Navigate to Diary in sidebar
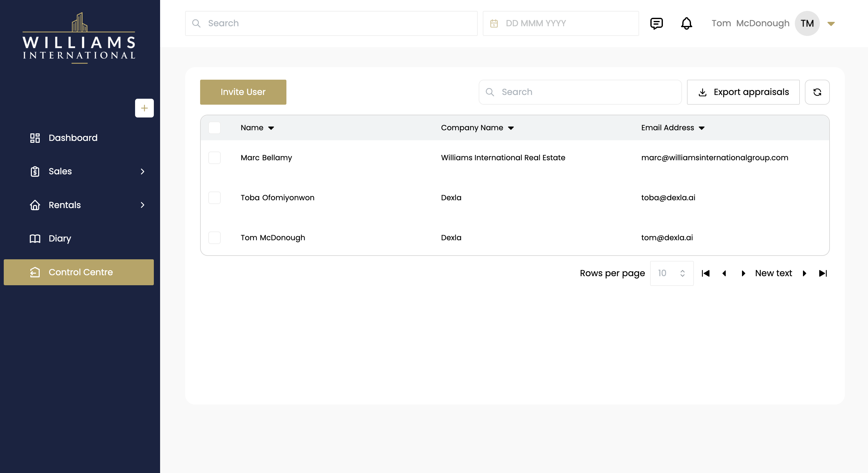Image resolution: width=868 pixels, height=473 pixels. click(60, 238)
